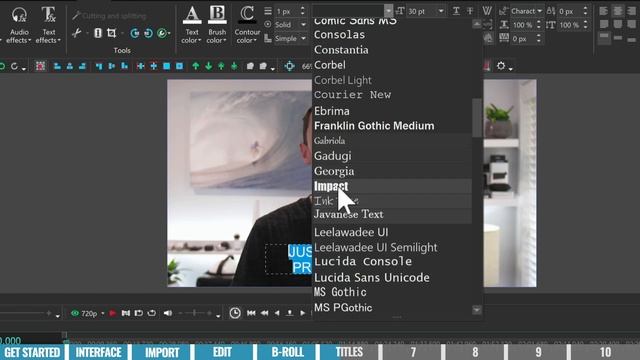Toggle underline text formatting
The height and width of the screenshot is (360, 640).
pos(456,11)
